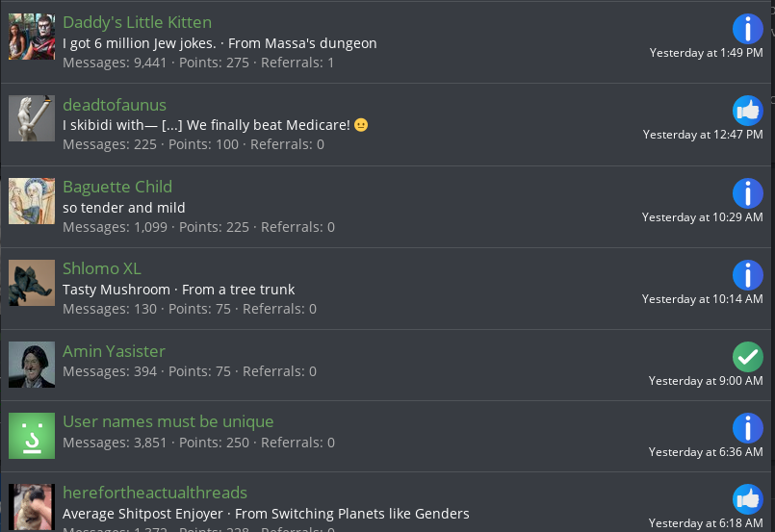The height and width of the screenshot is (532, 775).
Task: Click the info icon for User names must be unique
Action: point(747,428)
